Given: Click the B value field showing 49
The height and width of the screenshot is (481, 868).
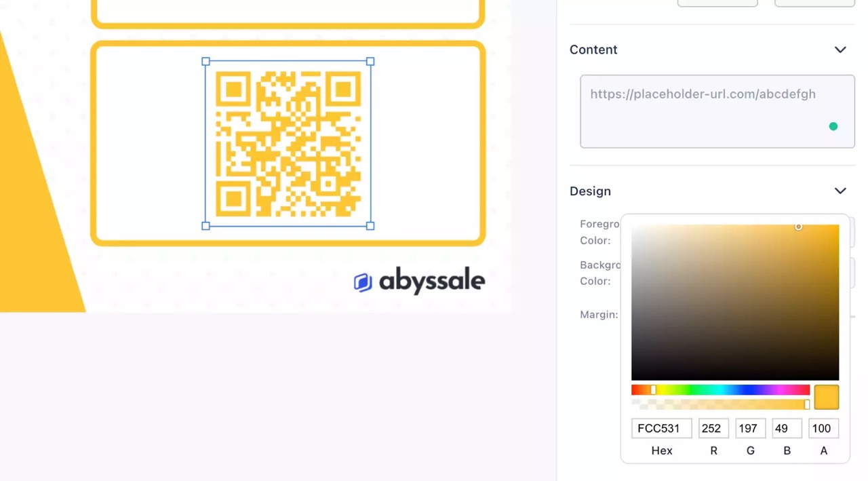Looking at the screenshot, I should (787, 428).
